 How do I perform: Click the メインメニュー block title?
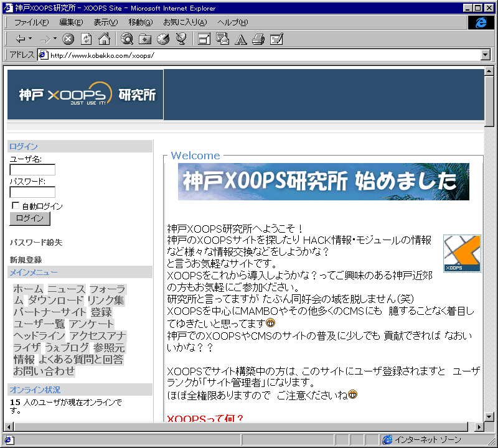coord(34,273)
